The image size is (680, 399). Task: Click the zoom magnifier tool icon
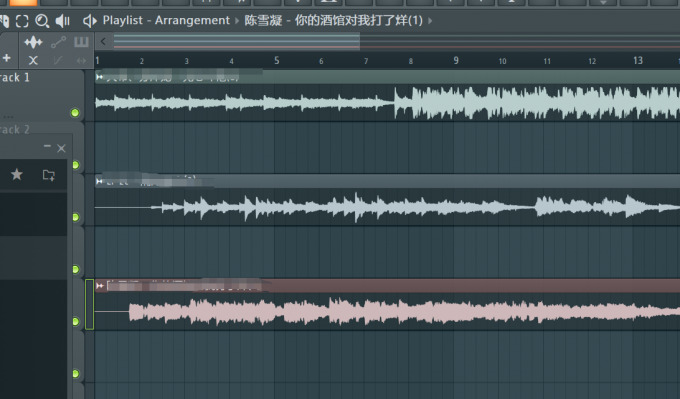click(x=42, y=20)
